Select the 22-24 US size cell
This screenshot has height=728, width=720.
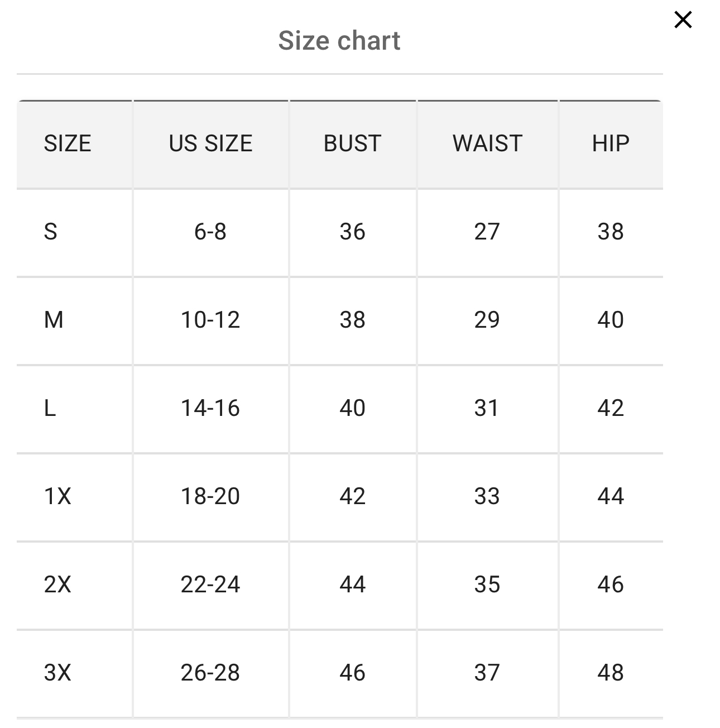click(x=210, y=584)
